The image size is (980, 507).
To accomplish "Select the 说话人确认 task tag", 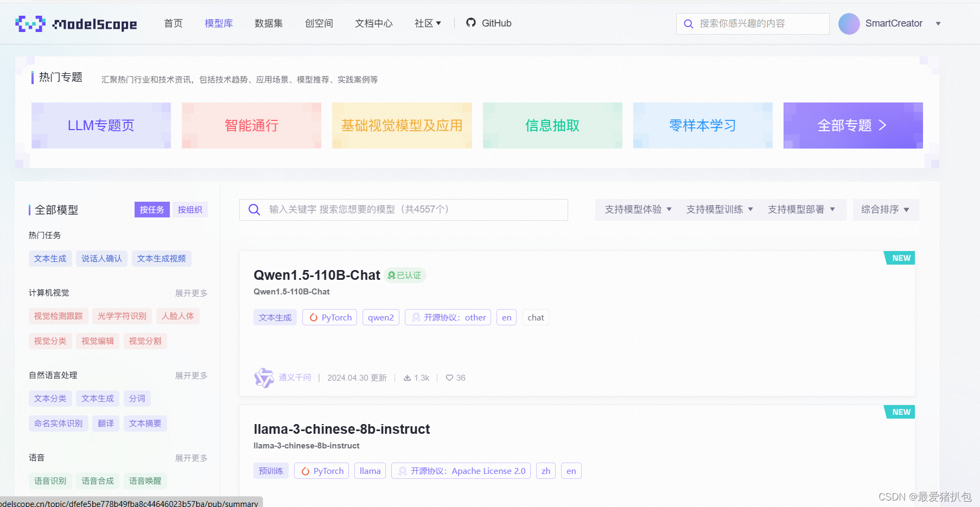I will point(102,259).
